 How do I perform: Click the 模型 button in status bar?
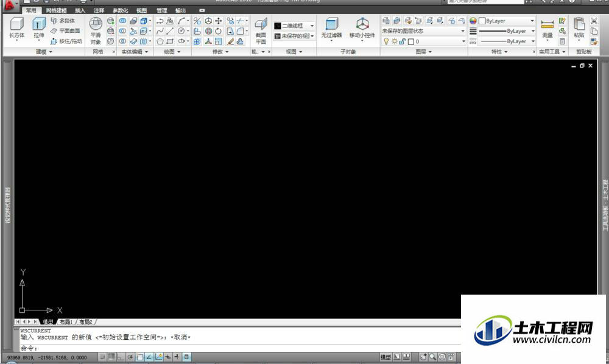385,357
